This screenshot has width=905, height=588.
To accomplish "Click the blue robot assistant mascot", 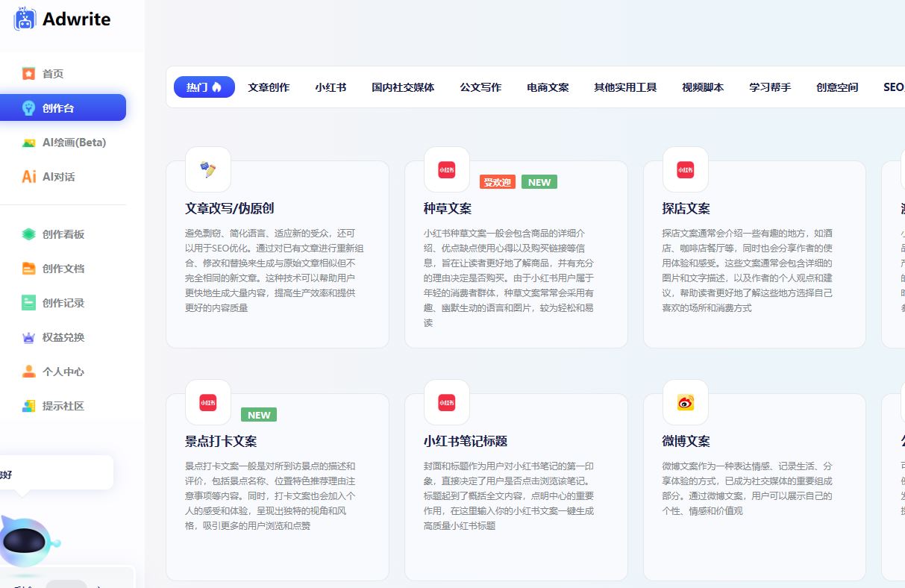I will tap(28, 541).
